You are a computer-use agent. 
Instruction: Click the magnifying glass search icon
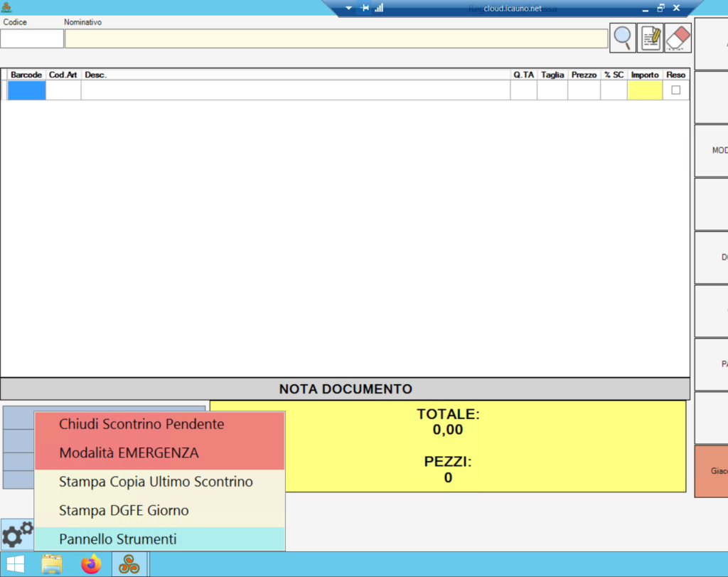coord(623,38)
